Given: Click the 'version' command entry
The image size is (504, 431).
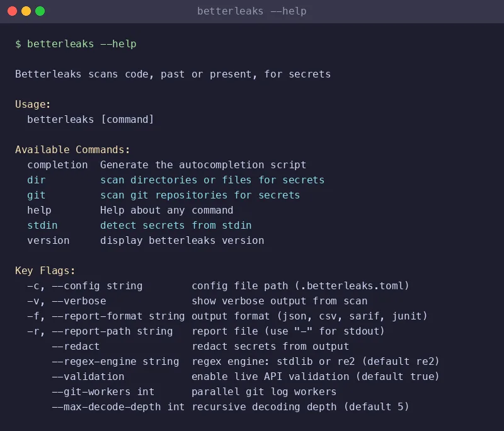Looking at the screenshot, I should (47, 240).
